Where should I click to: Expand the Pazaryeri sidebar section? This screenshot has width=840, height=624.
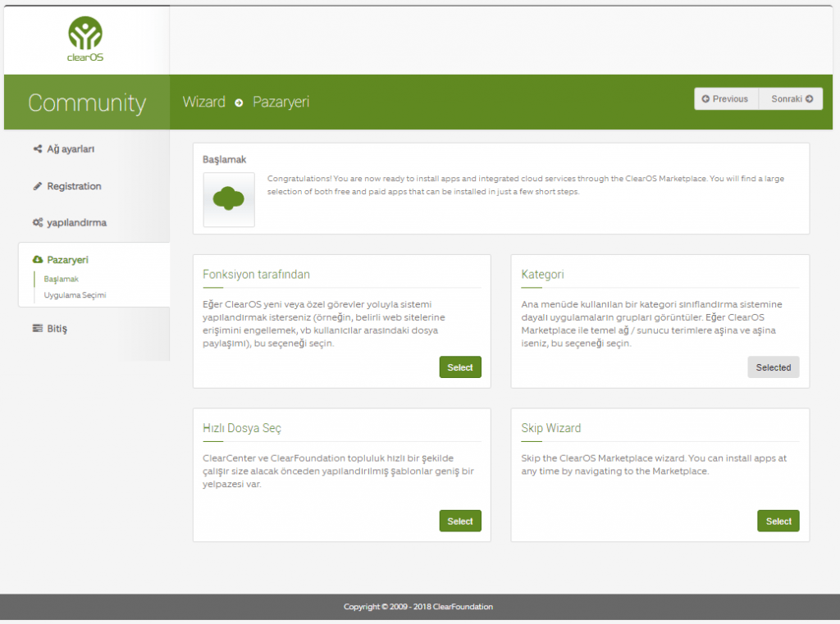[67, 260]
